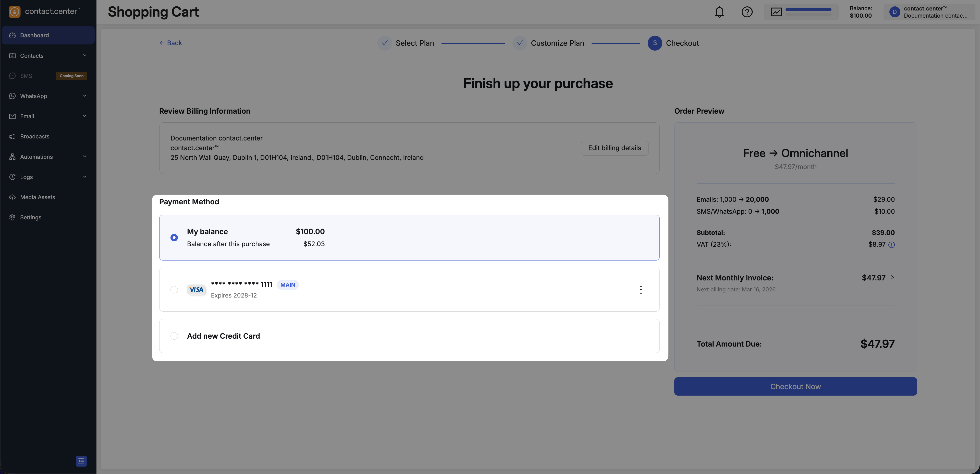
Task: Collapse sidebar using the bottom menu icon
Action: [x=81, y=461]
